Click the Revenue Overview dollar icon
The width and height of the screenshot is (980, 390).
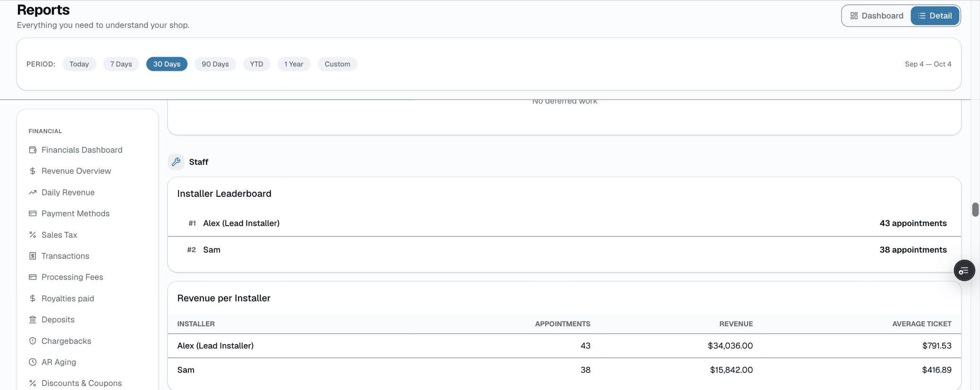[x=33, y=171]
